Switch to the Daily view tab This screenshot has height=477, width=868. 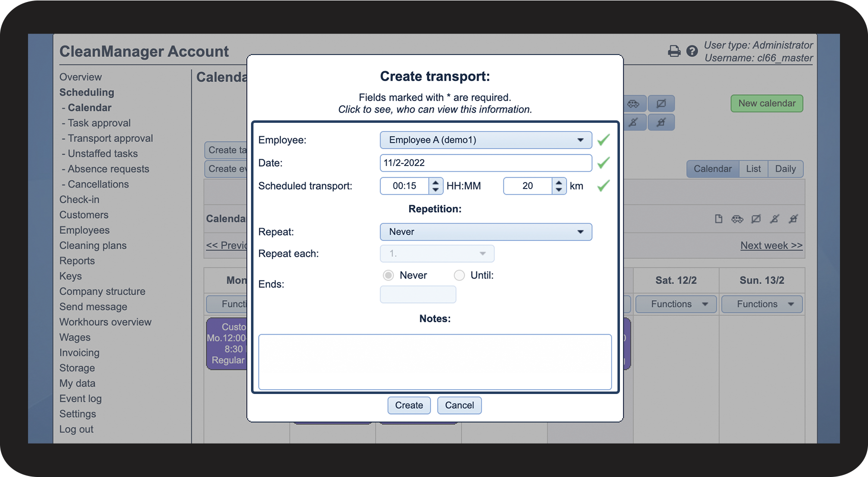coord(785,169)
